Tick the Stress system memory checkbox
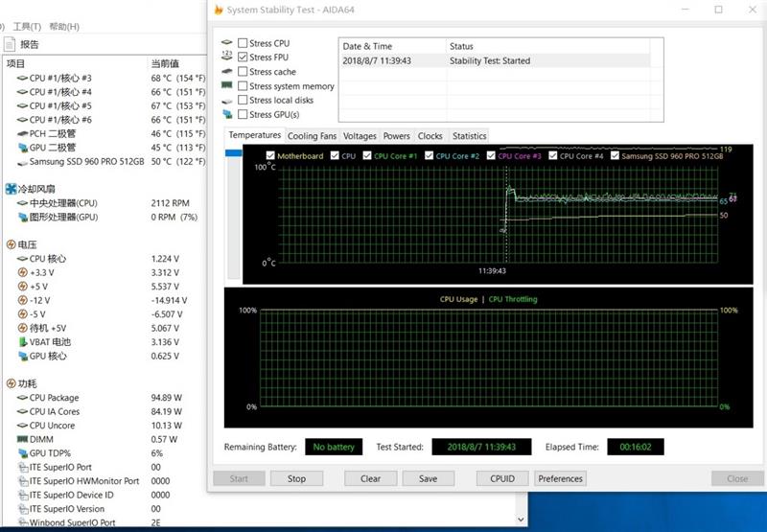767x532 pixels. pos(243,86)
